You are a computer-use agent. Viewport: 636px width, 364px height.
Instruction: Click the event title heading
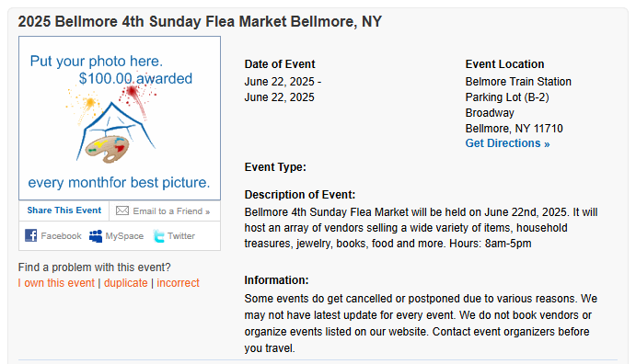click(x=200, y=21)
